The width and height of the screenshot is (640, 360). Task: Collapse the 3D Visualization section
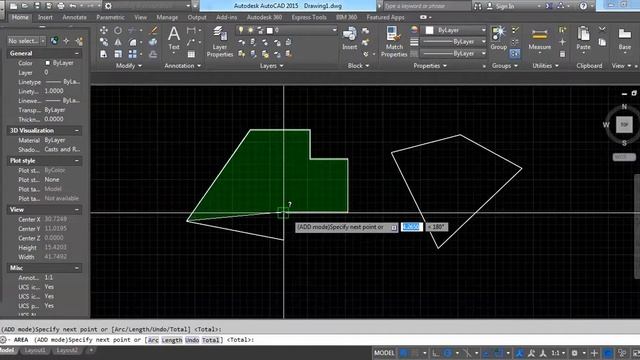(77, 131)
